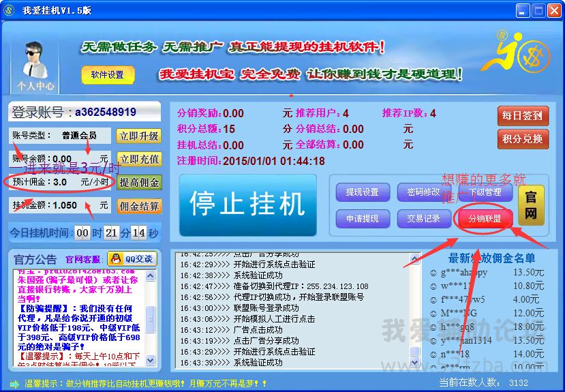Click the yellow 官网 button
Screen dimensions: 565x392
point(531,206)
